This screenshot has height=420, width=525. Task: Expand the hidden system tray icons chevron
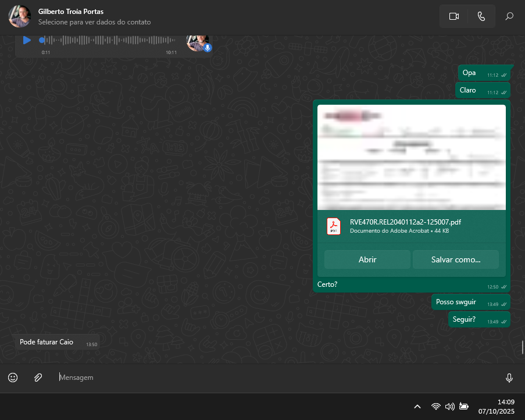[x=417, y=407]
